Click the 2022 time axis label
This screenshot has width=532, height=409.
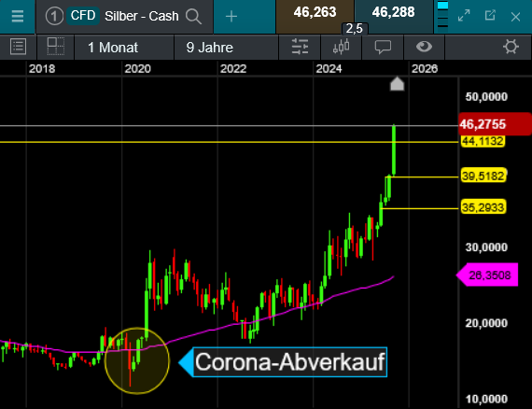click(233, 69)
